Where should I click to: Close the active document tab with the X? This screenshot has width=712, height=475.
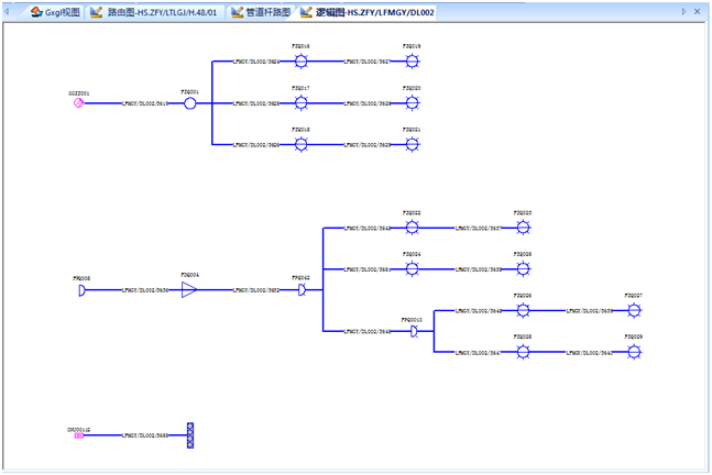tap(698, 12)
